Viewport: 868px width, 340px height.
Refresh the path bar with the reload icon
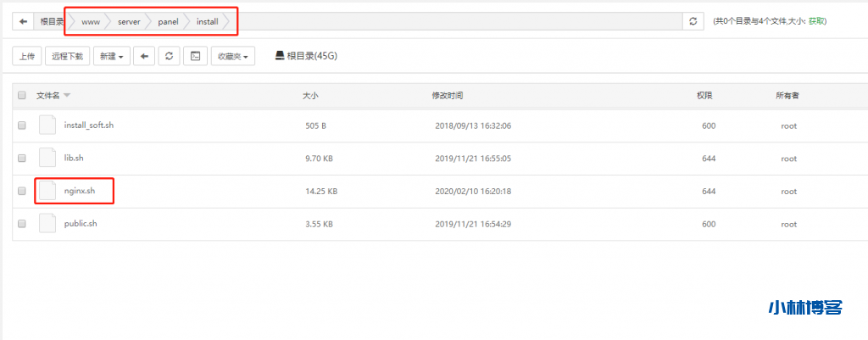pyautogui.click(x=694, y=21)
